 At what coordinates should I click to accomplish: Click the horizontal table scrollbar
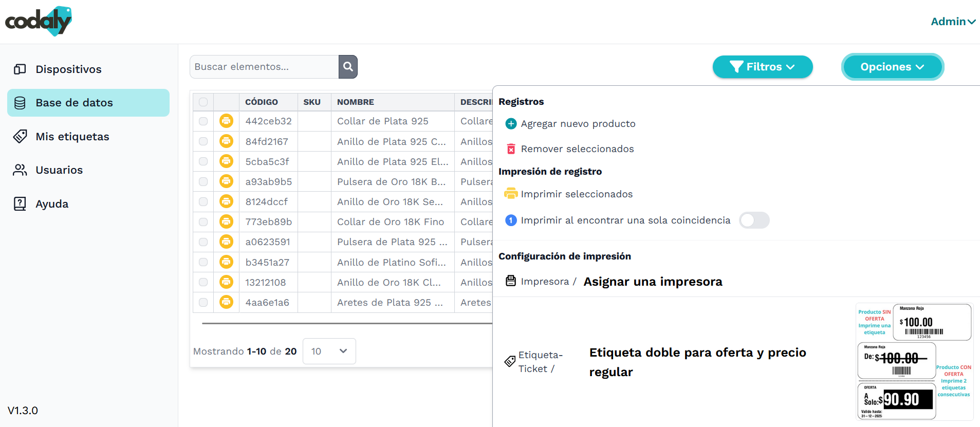[x=347, y=323]
